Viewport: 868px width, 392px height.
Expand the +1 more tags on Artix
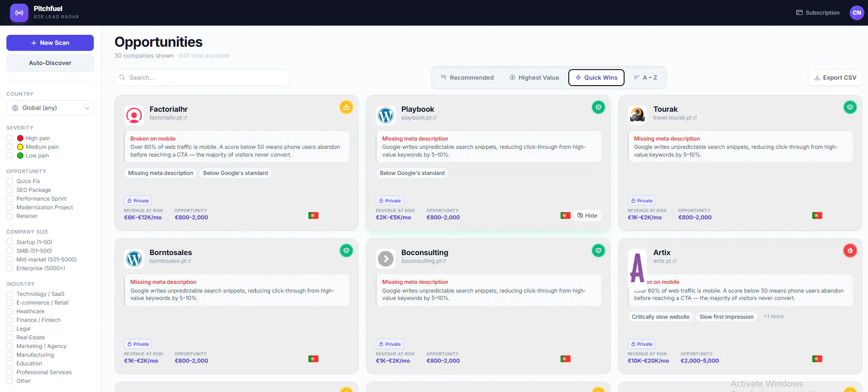(x=773, y=316)
